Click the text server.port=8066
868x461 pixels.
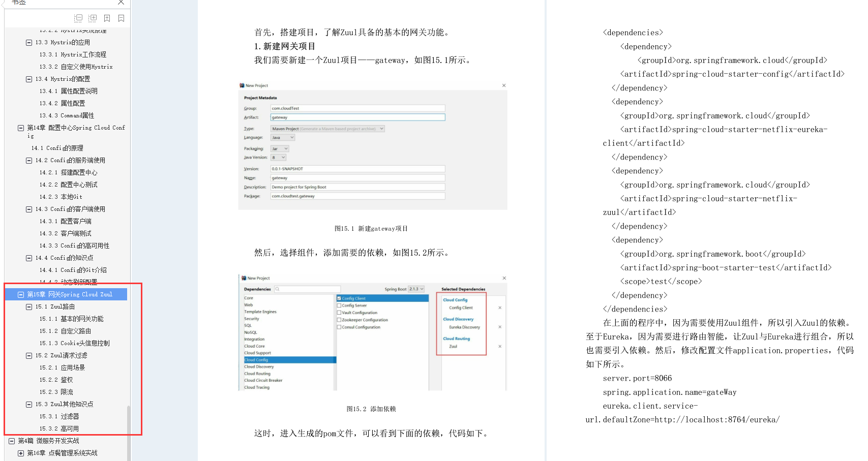coord(637,378)
